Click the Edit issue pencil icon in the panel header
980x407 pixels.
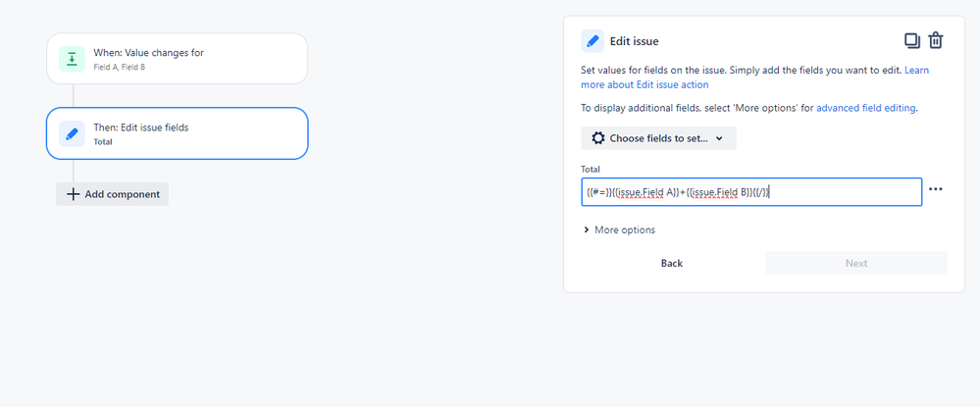point(593,40)
